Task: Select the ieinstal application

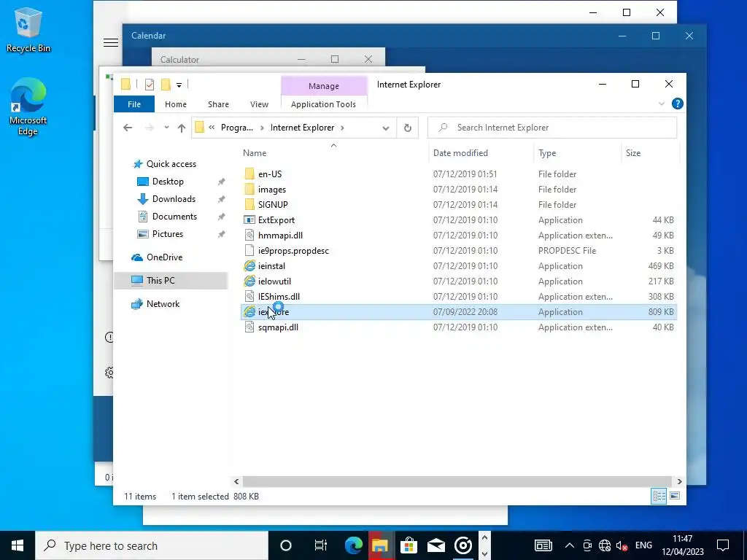Action: point(271,265)
